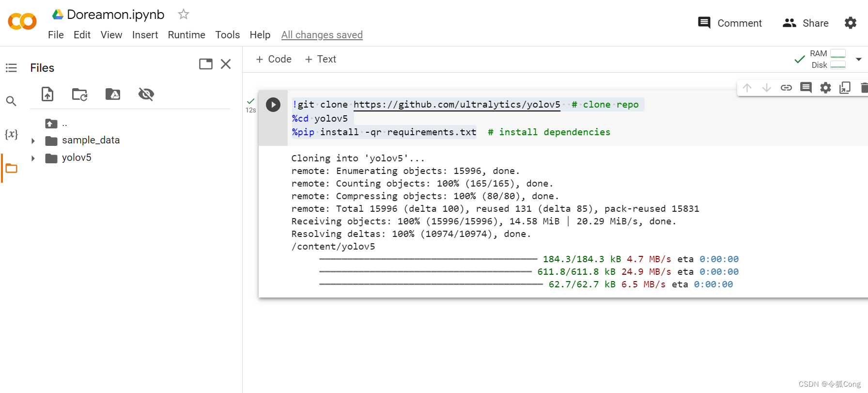Open the View menu
Image resolution: width=868 pixels, height=393 pixels.
(x=111, y=35)
